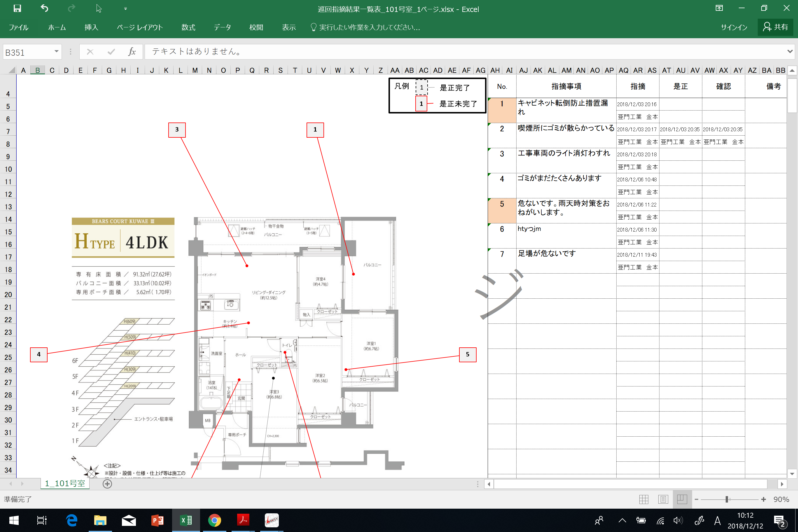The image size is (798, 532).
Task: Open Windows Start menu
Action: pos(14,520)
